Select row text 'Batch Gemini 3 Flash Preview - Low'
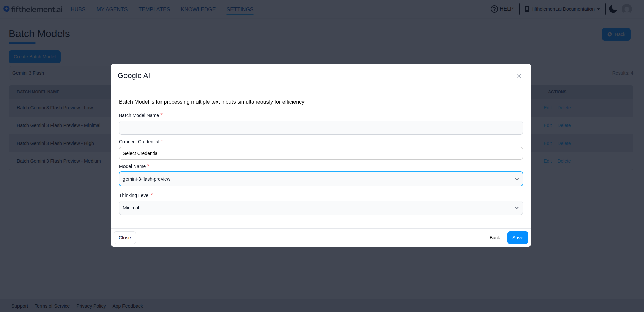Viewport: 644px width, 312px height. [x=55, y=108]
